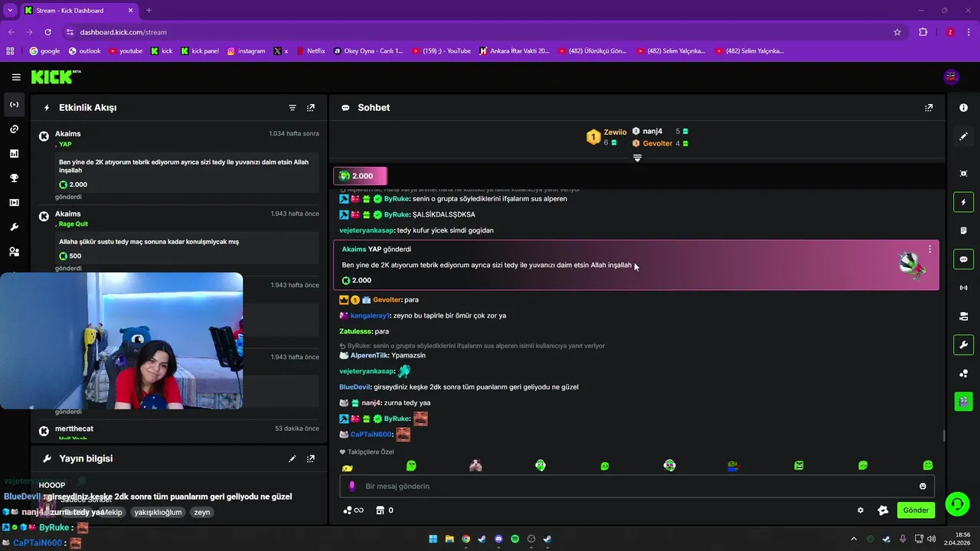The width and height of the screenshot is (980, 551).
Task: Reload the page
Action: [x=47, y=32]
